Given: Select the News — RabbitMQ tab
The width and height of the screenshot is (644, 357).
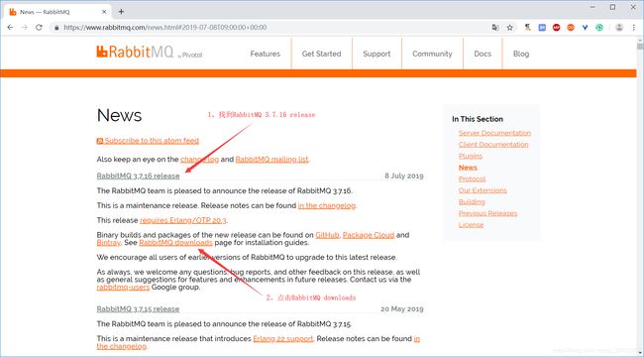Looking at the screenshot, I should tap(56, 12).
